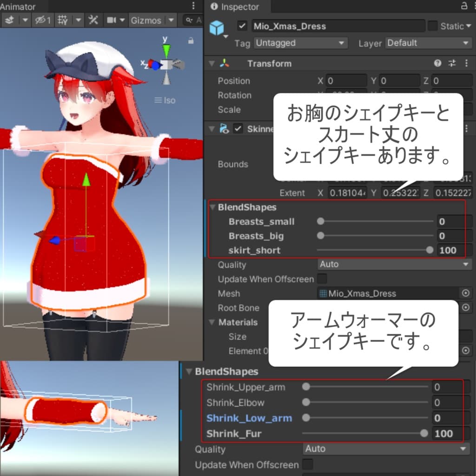Collapse the BlendShapes section

tap(213, 207)
